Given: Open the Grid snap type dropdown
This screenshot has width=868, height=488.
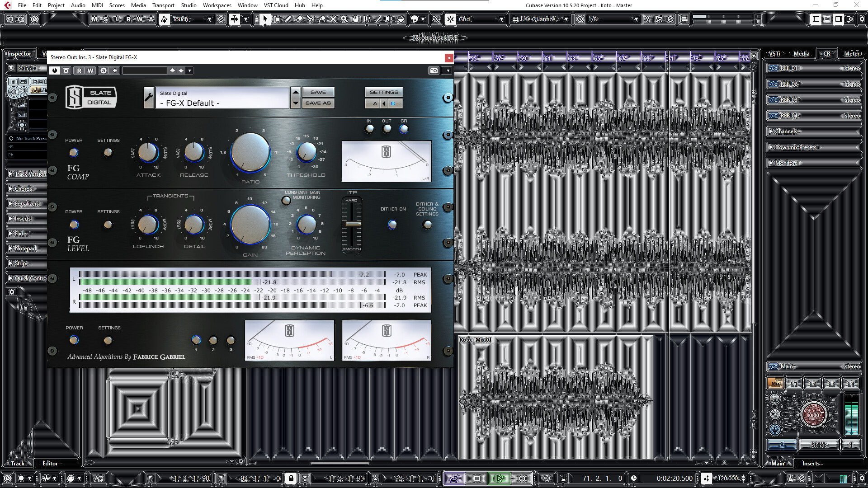Looking at the screenshot, I should (x=481, y=19).
